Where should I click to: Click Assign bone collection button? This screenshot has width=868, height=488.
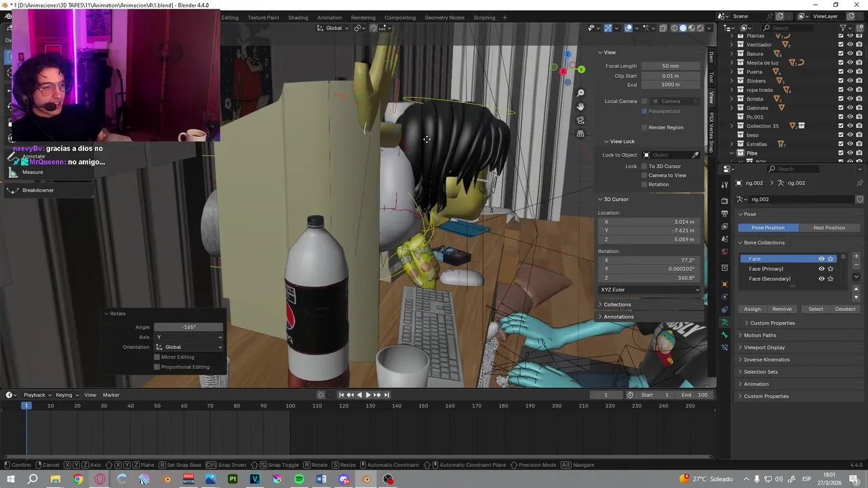click(x=752, y=309)
